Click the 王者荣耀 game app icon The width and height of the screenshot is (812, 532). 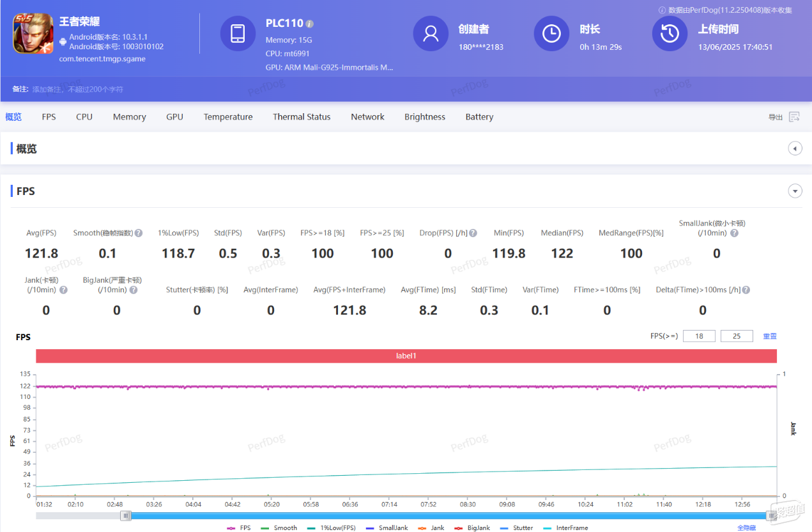(x=33, y=33)
